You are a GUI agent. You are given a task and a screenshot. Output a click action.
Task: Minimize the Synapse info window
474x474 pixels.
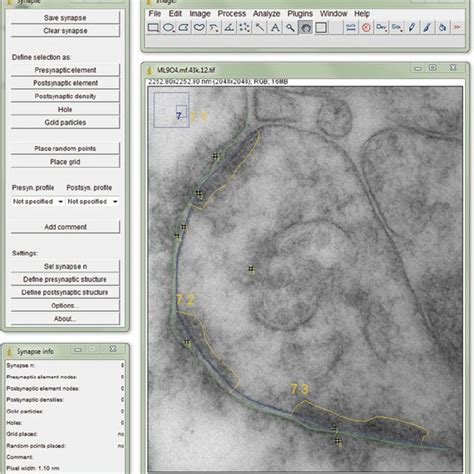click(78, 350)
